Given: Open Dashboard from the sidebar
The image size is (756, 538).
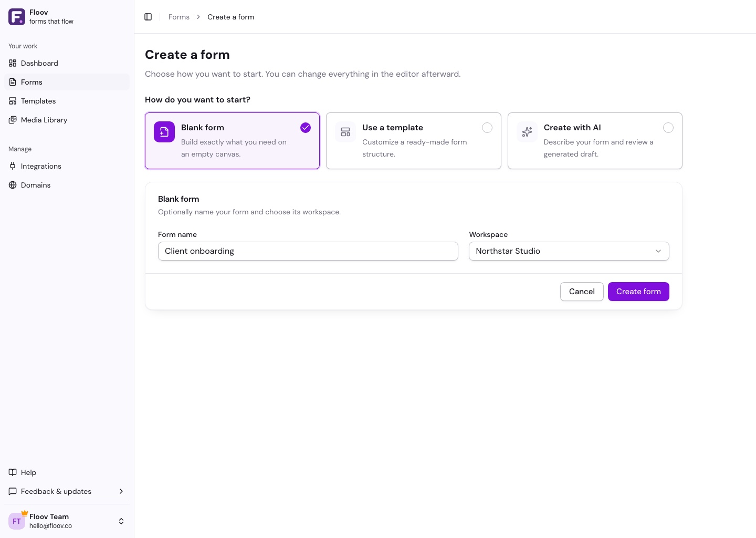Looking at the screenshot, I should (67, 63).
